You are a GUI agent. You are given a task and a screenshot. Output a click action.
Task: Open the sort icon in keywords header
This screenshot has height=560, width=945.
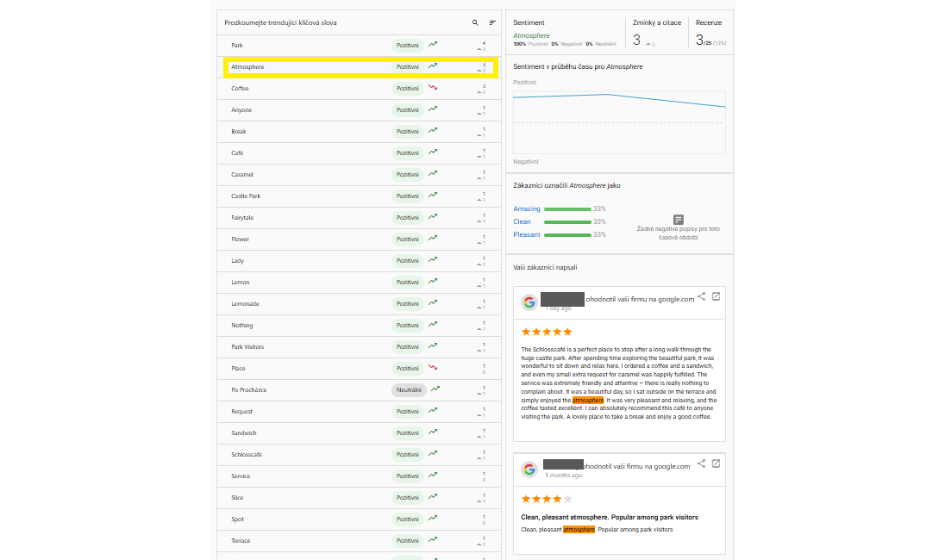tap(492, 22)
